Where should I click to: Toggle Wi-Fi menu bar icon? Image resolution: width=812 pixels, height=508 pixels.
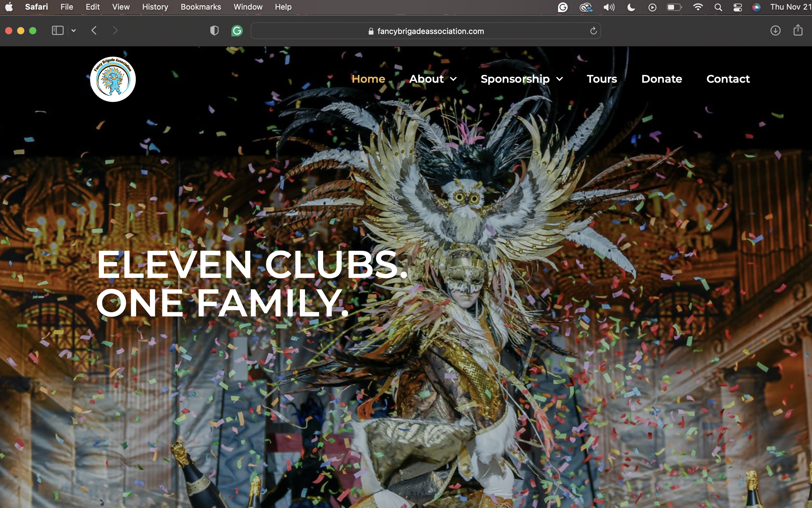click(698, 7)
